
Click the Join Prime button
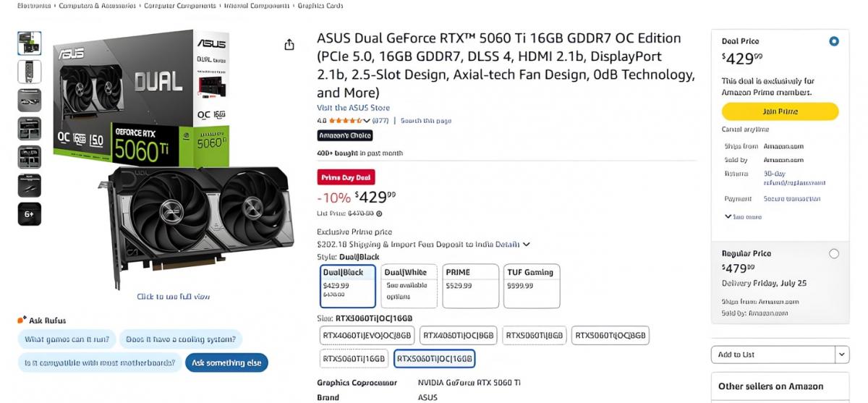coord(780,111)
